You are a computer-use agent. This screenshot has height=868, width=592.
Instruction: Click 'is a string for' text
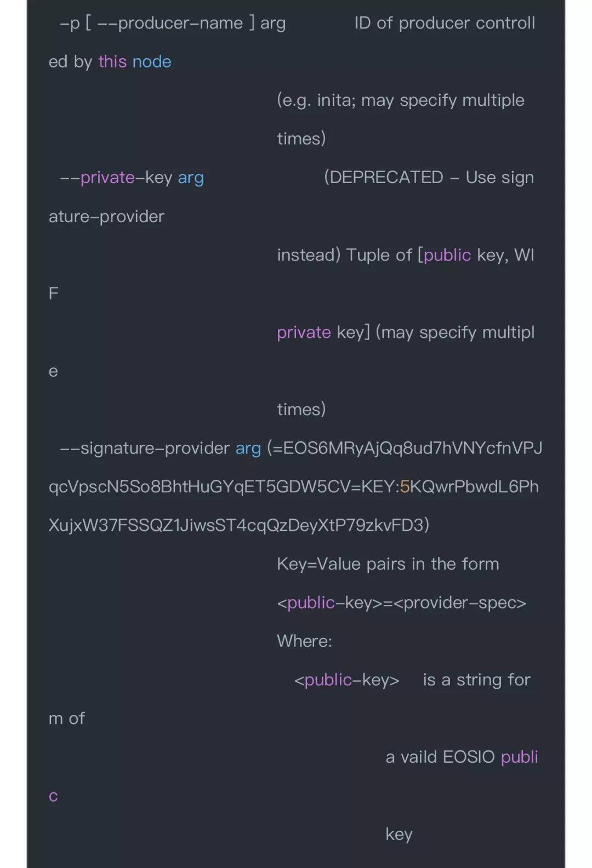[x=477, y=680]
